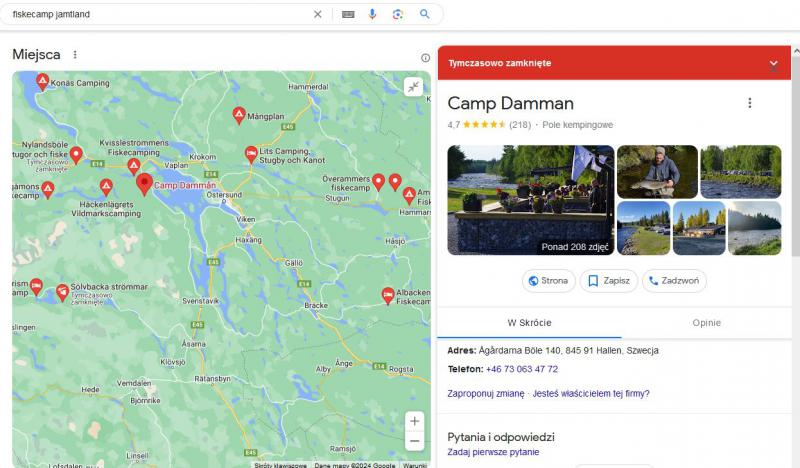Select the W Skrócie tab
800x468 pixels.
click(529, 323)
